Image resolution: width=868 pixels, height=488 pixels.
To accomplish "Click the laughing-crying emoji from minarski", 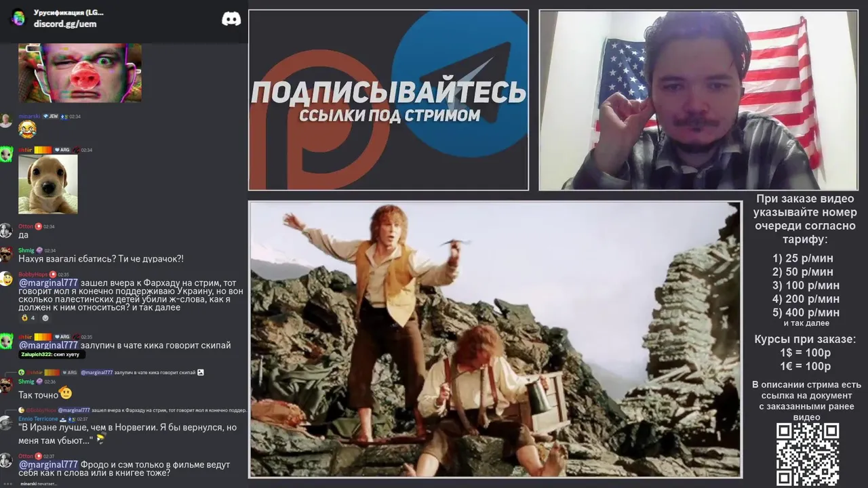I will pos(27,129).
